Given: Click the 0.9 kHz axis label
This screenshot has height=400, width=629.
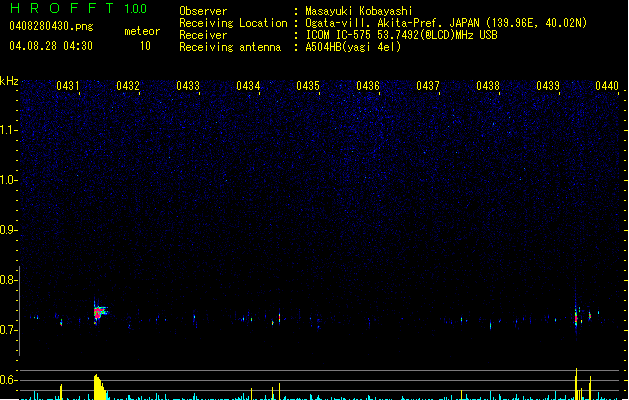Looking at the screenshot, I should (x=9, y=229).
